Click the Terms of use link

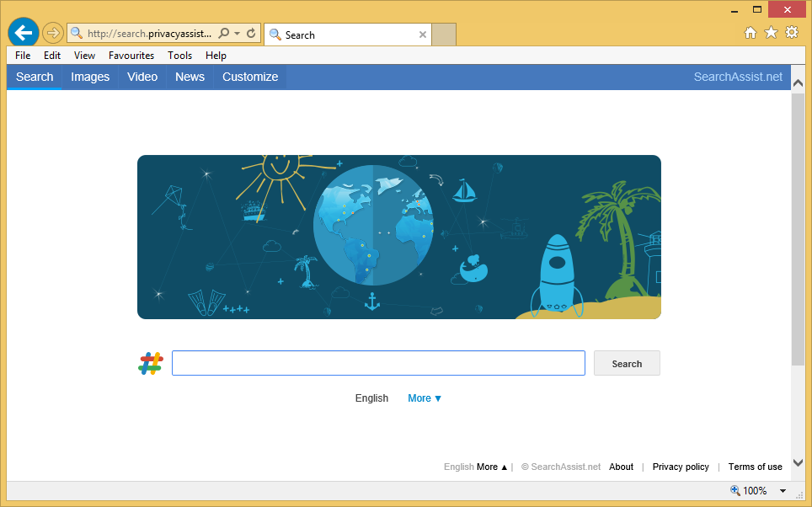755,467
